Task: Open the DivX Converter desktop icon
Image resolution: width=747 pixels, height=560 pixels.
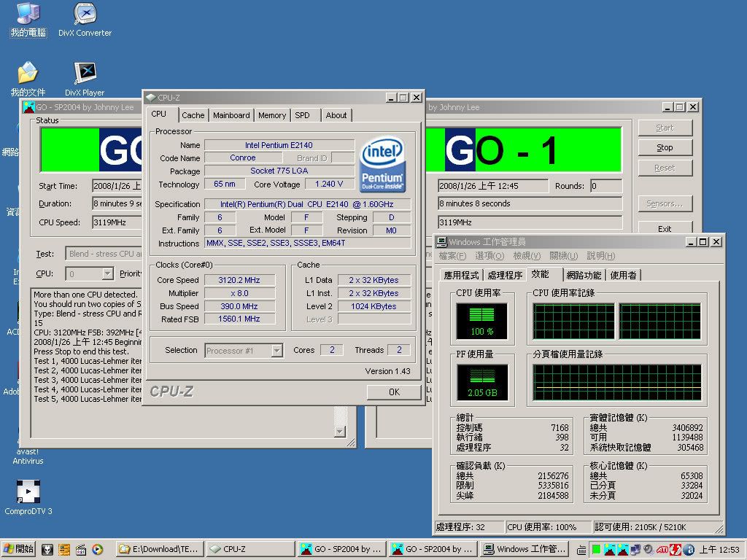Action: point(85,19)
